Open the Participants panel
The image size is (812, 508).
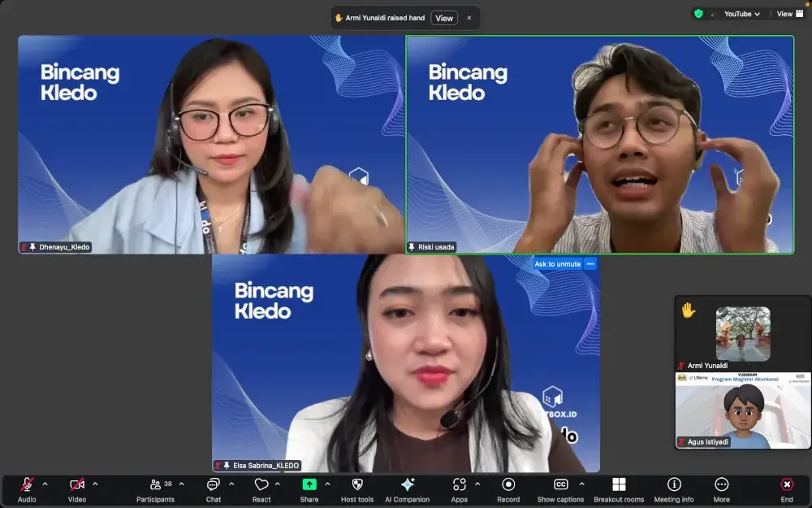(x=155, y=490)
